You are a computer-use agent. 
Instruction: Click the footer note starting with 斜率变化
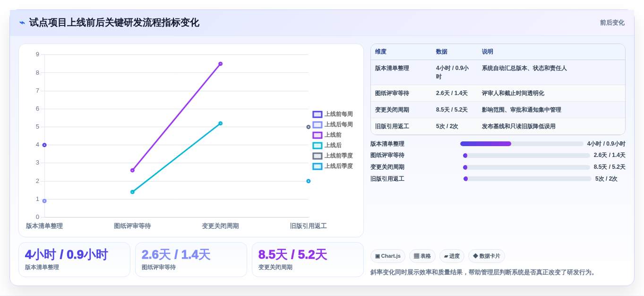point(484,272)
